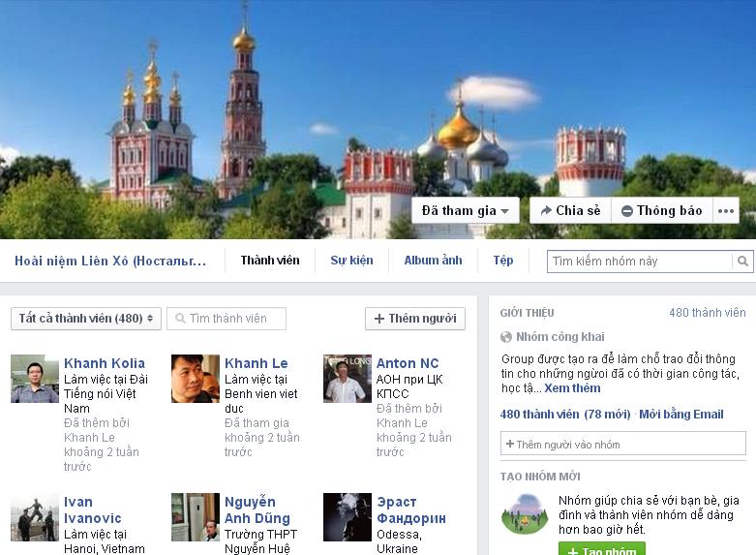Expand the Đã tham gia dropdown
Viewport: 756px width, 555px height.
pos(465,211)
